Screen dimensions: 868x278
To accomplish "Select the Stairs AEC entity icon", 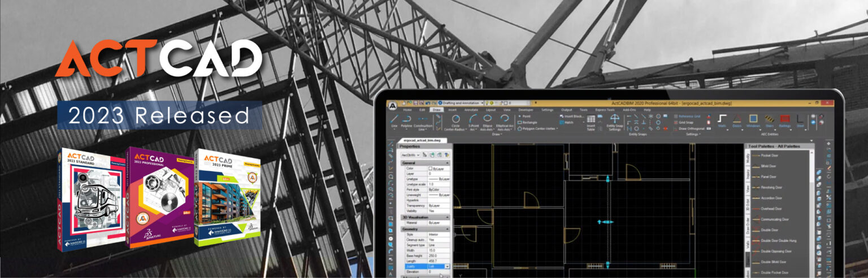I will click(769, 119).
